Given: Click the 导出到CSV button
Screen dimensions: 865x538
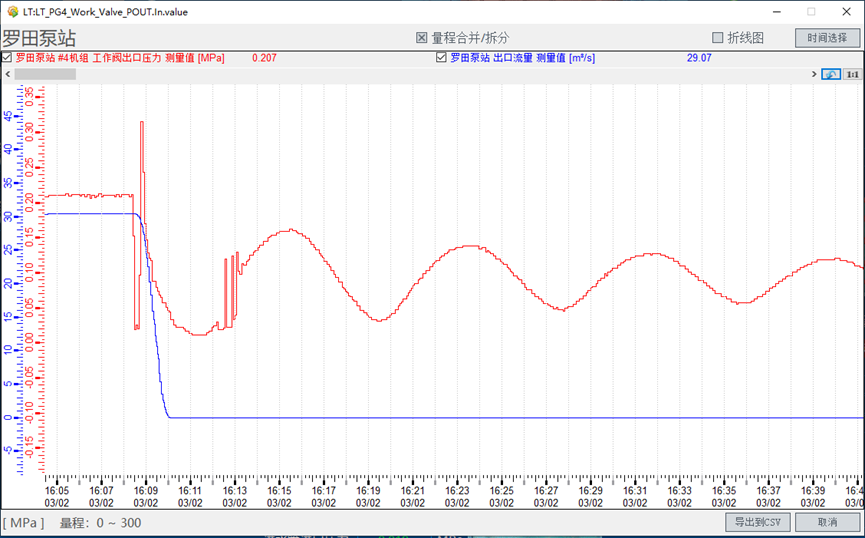Looking at the screenshot, I should 758,522.
